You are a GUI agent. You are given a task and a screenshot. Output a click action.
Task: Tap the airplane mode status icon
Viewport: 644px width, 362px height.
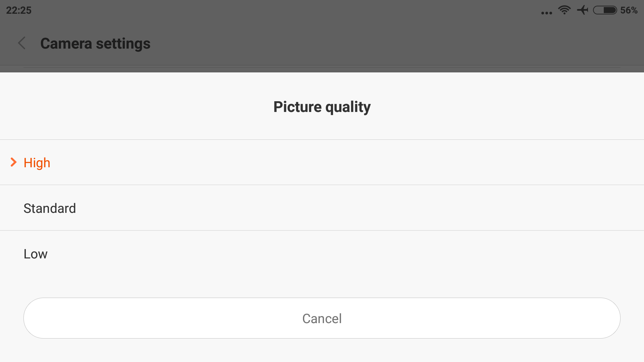coord(583,10)
